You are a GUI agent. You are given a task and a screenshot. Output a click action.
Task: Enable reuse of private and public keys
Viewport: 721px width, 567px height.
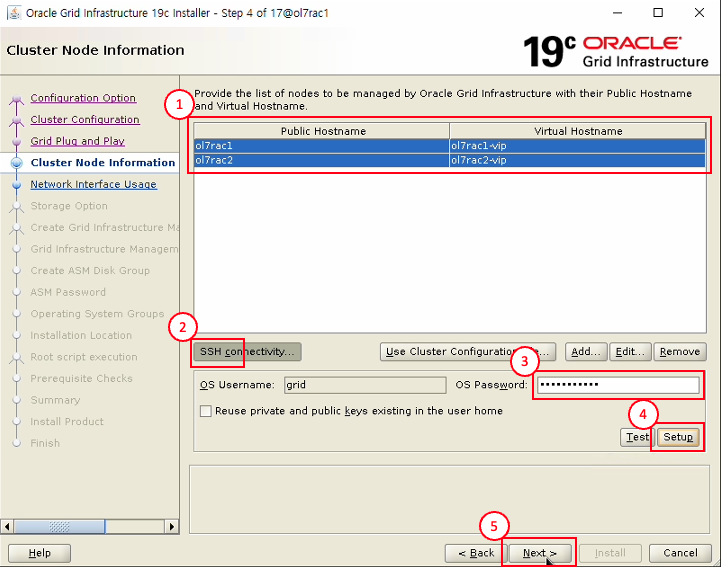[206, 411]
